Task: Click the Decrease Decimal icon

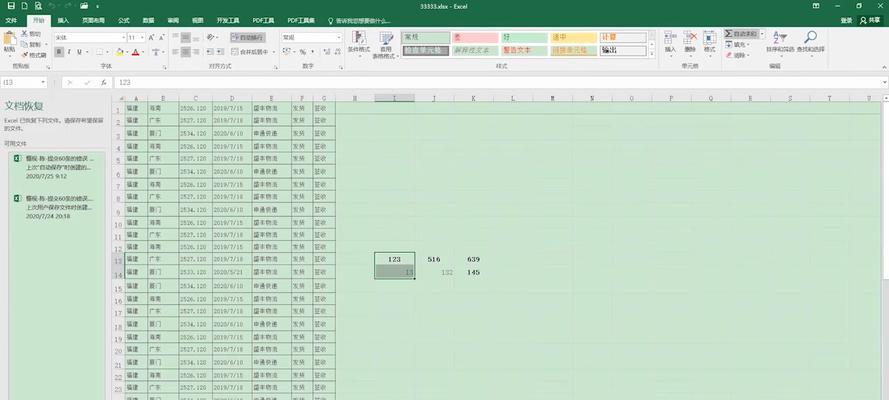Action: pyautogui.click(x=336, y=52)
